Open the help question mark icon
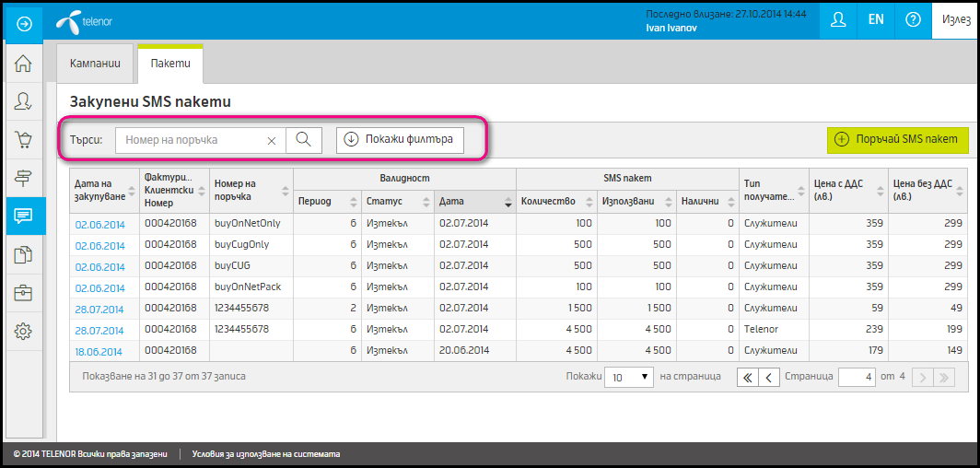Viewport: 980px width, 468px height. click(x=913, y=19)
